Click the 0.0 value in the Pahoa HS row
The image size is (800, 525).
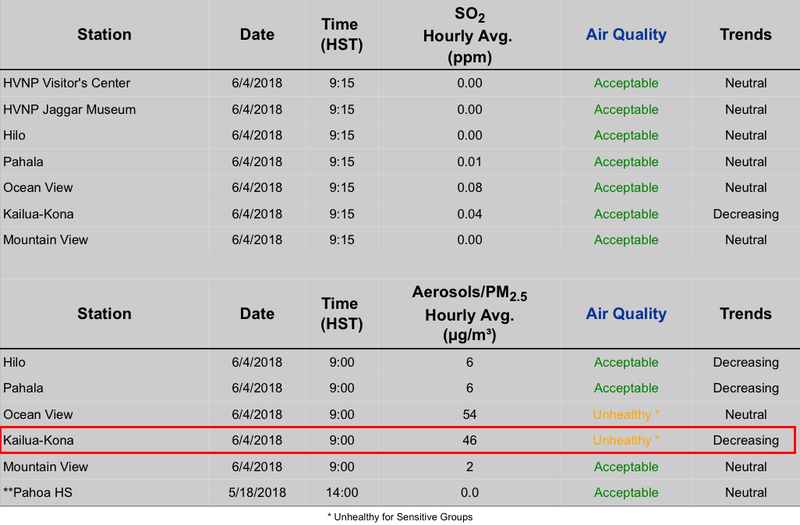pos(469,492)
